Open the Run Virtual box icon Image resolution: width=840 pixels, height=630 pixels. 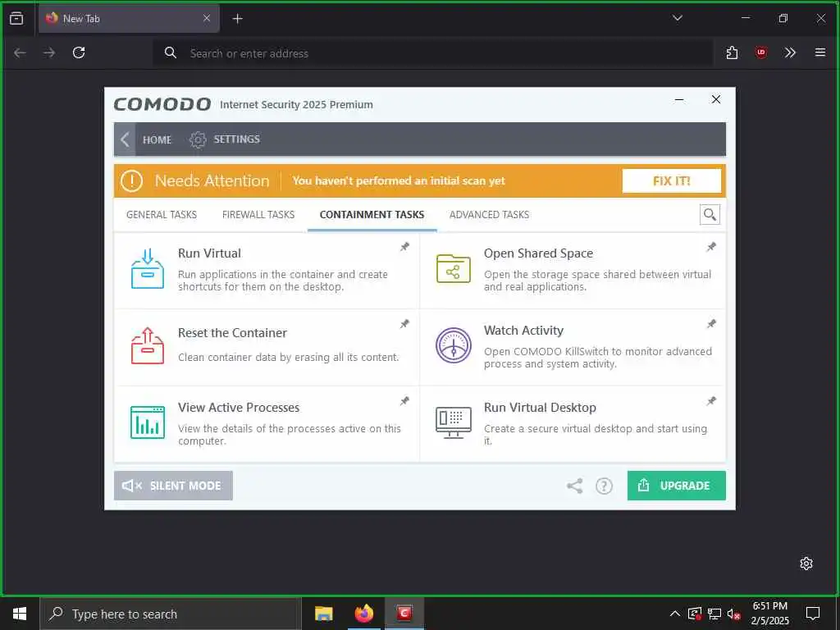[x=148, y=268]
